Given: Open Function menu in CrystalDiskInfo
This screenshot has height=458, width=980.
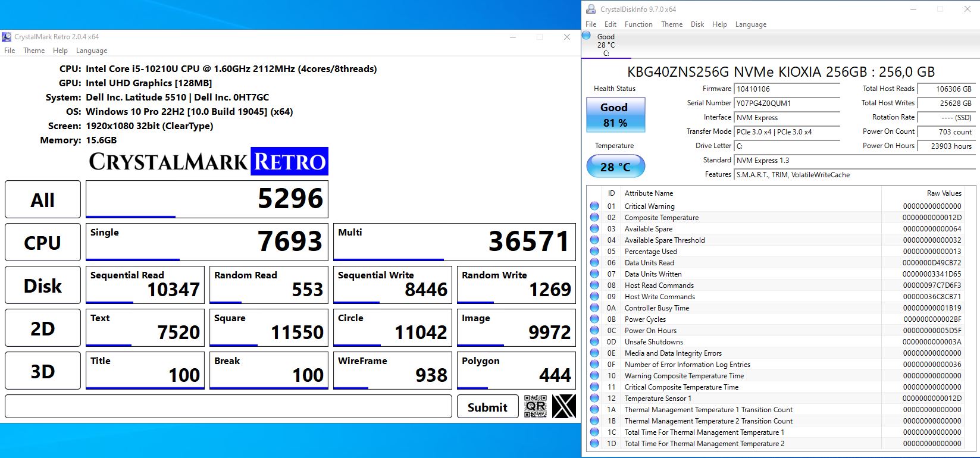Looking at the screenshot, I should click(638, 24).
